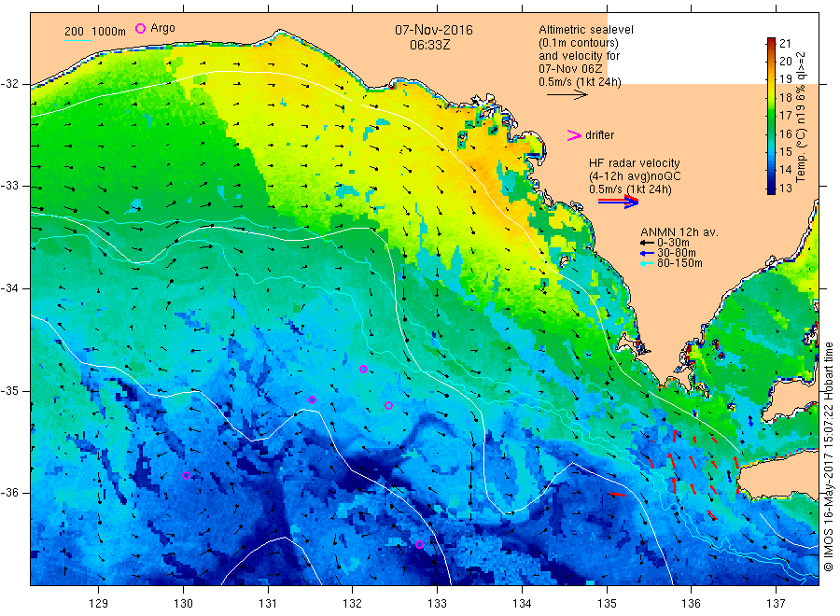Click the black 0-30m ANMN arrow

[647, 243]
